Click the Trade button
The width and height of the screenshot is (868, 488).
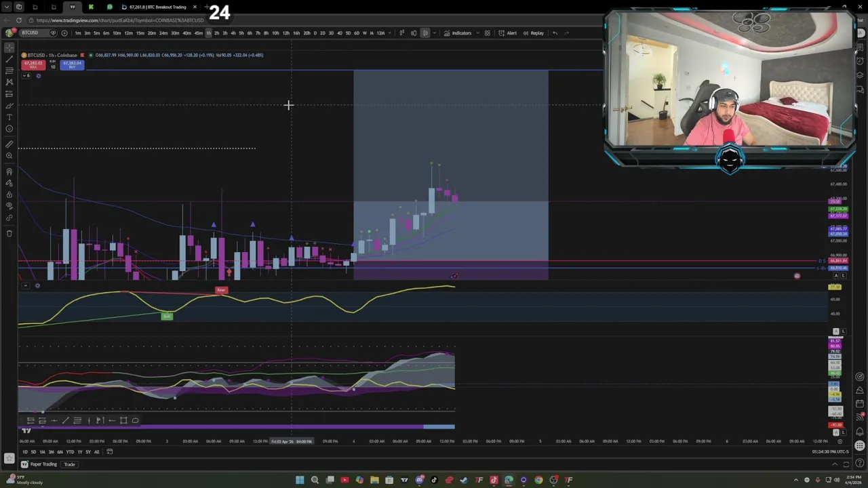(x=69, y=464)
